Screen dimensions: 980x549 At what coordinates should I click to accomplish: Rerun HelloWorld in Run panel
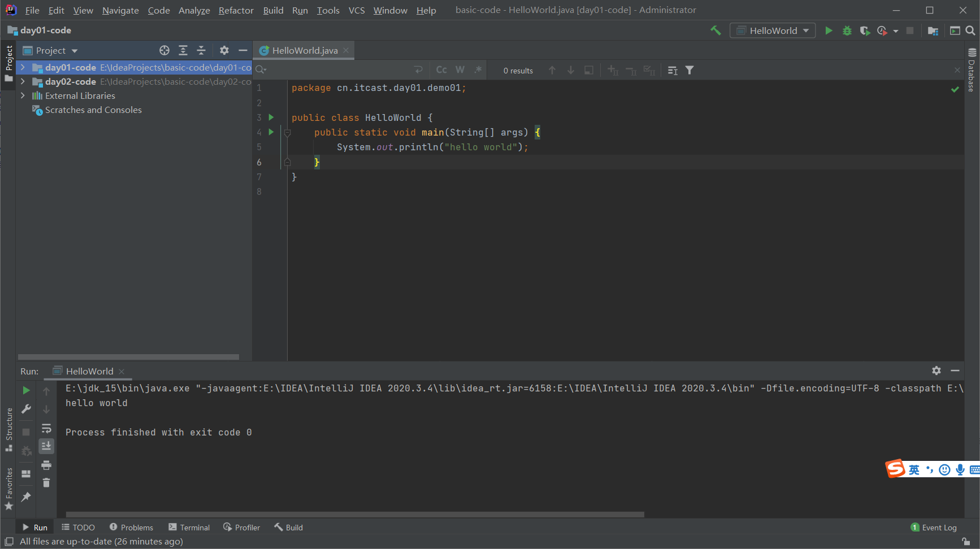(x=26, y=390)
